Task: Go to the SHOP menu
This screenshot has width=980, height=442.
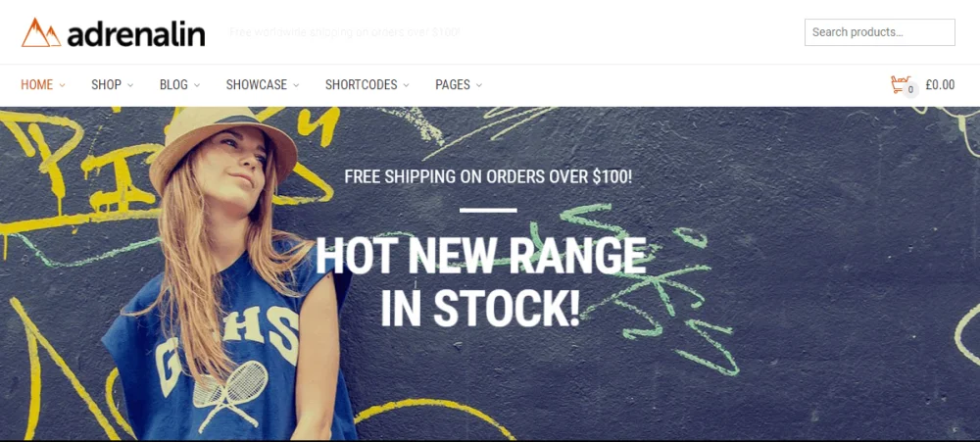Action: (106, 85)
